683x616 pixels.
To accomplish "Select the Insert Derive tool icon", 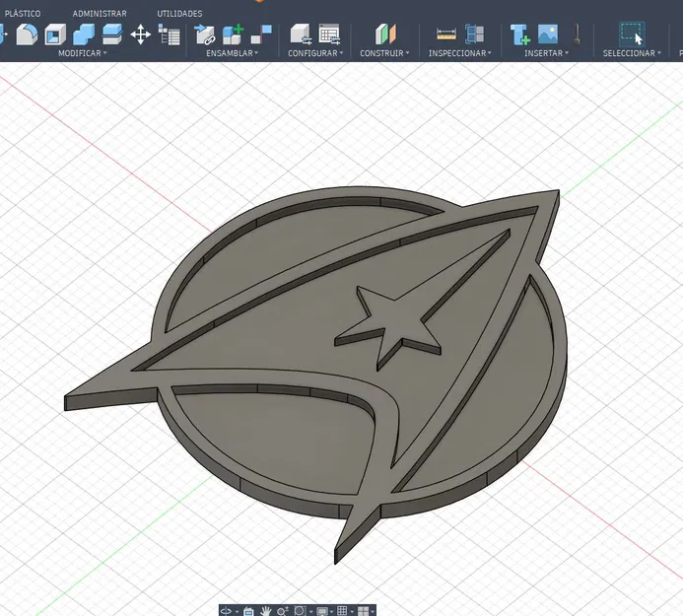I will 520,34.
